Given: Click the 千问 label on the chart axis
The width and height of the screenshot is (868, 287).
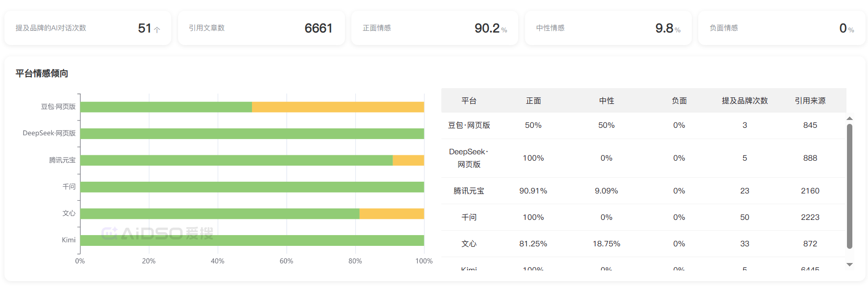Looking at the screenshot, I should click(x=69, y=187).
